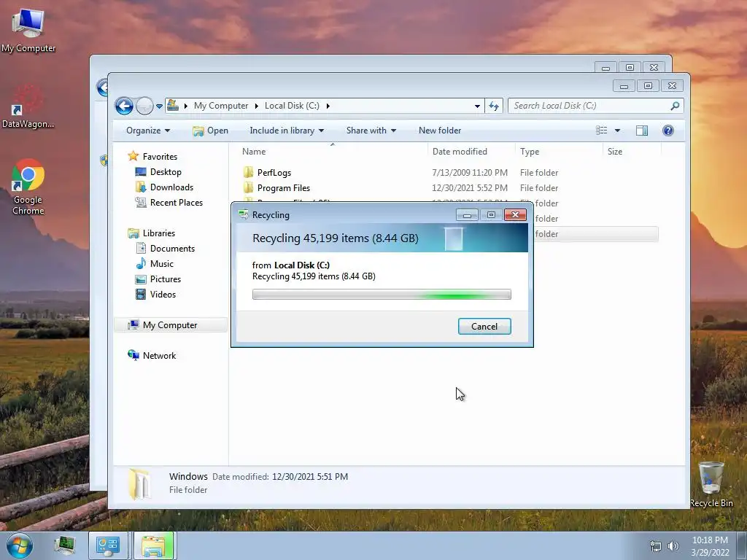Click the Google Chrome desktop icon
Screen dimensions: 747x560
(x=28, y=187)
